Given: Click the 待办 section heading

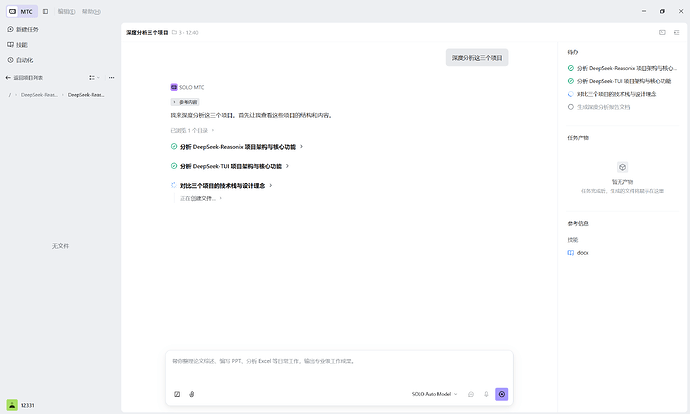Looking at the screenshot, I should 573,52.
